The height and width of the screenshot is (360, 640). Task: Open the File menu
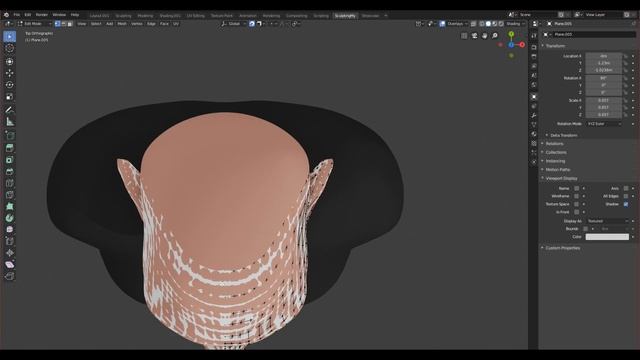(x=17, y=15)
